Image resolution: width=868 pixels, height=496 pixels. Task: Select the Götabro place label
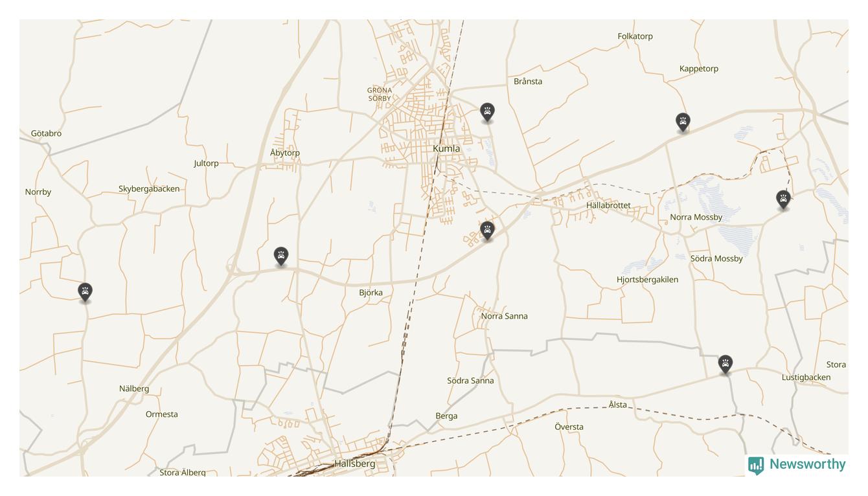(x=46, y=133)
